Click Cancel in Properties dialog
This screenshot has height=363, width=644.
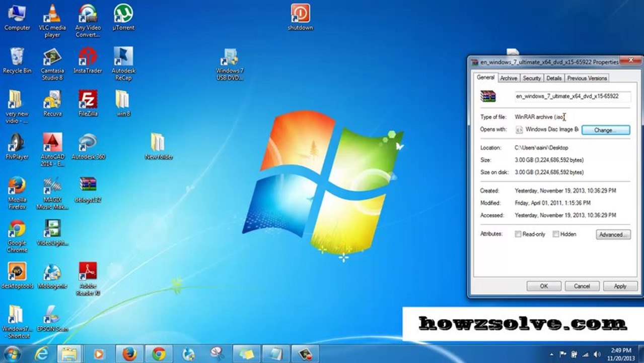point(582,286)
